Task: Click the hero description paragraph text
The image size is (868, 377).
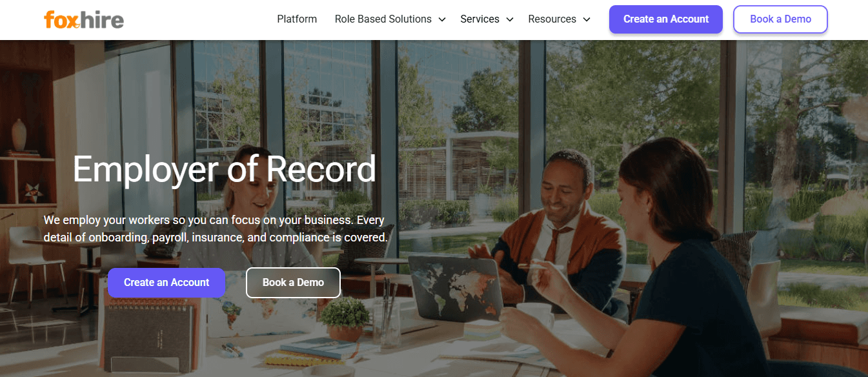Action: pos(216,229)
